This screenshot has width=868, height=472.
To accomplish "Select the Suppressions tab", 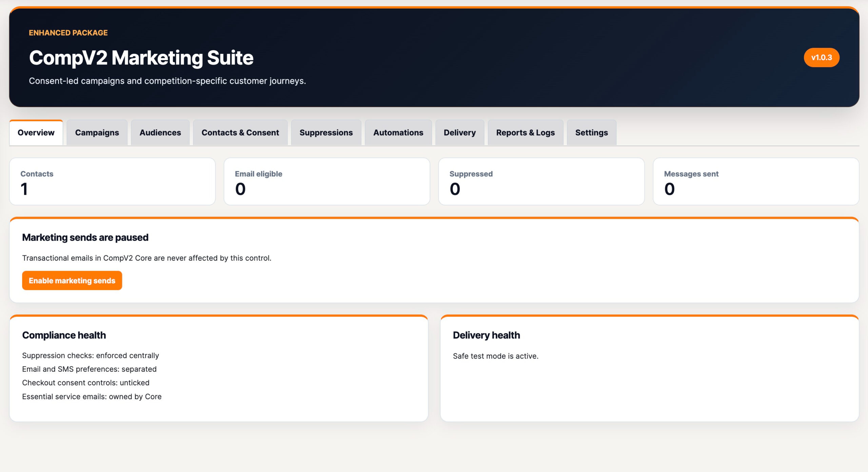I will pos(326,132).
